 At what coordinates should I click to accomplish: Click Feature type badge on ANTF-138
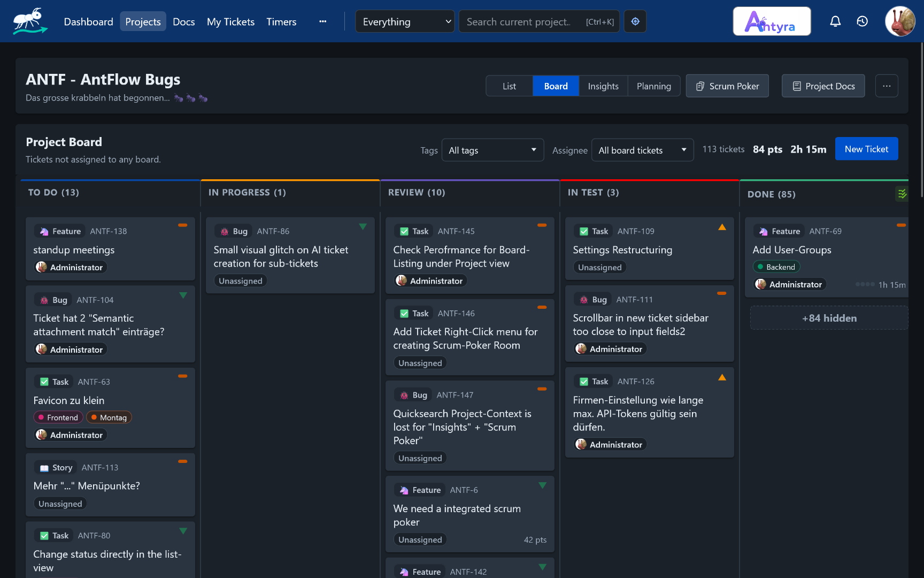(x=60, y=231)
